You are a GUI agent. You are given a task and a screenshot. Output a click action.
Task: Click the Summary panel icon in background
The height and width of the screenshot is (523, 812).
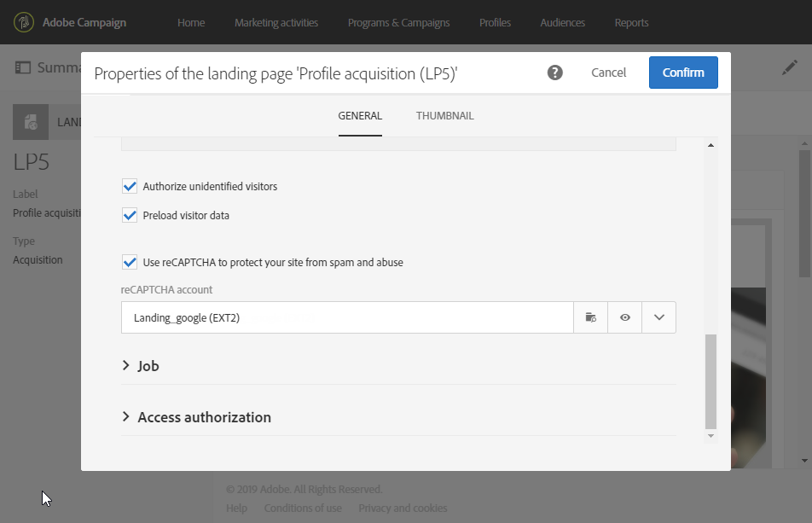point(23,67)
